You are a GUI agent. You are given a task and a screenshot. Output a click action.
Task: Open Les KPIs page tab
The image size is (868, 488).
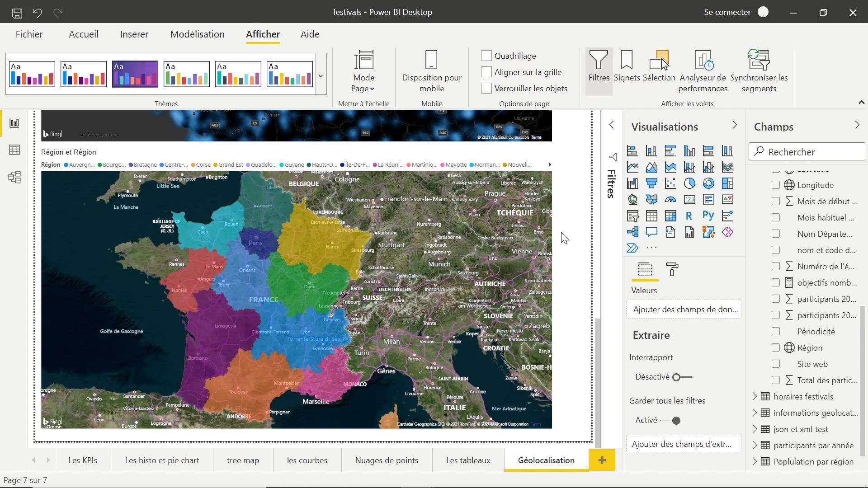point(83,460)
